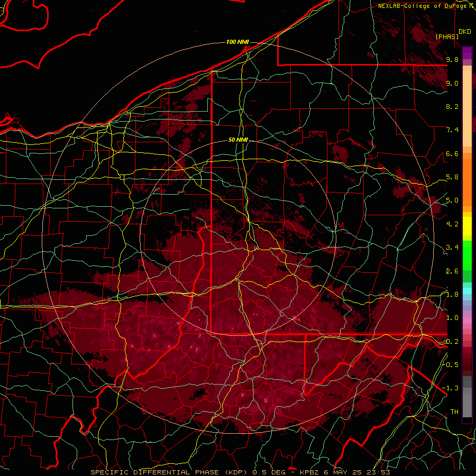Click the yellow segment of the color bar
The width and height of the screenshot is (476, 476).
tap(467, 226)
